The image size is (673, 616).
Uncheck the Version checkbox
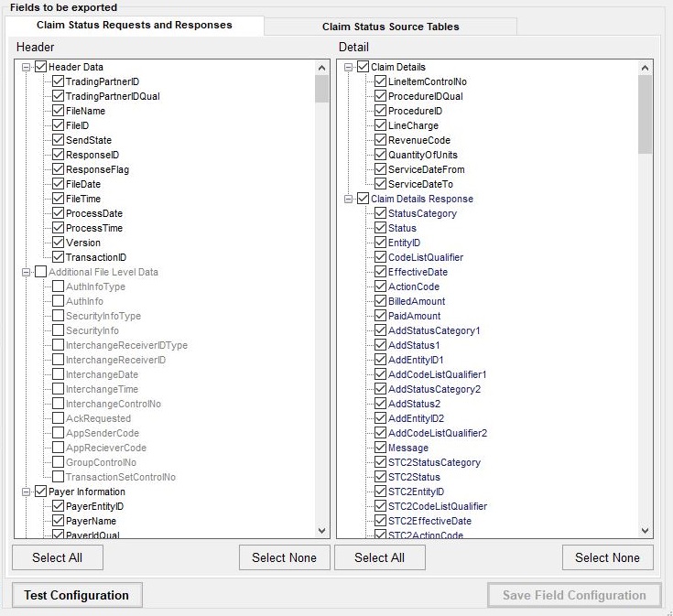coord(58,243)
